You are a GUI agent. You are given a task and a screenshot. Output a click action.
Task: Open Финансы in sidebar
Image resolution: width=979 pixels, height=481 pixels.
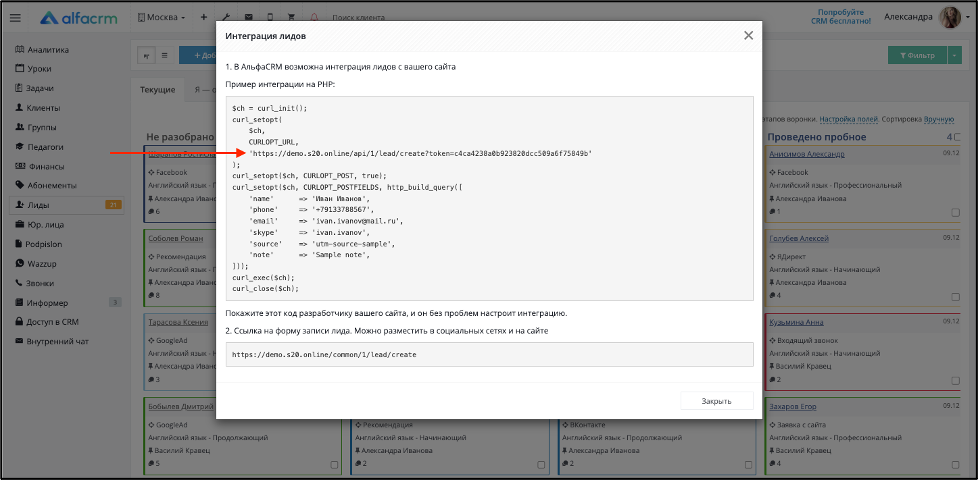(x=39, y=166)
